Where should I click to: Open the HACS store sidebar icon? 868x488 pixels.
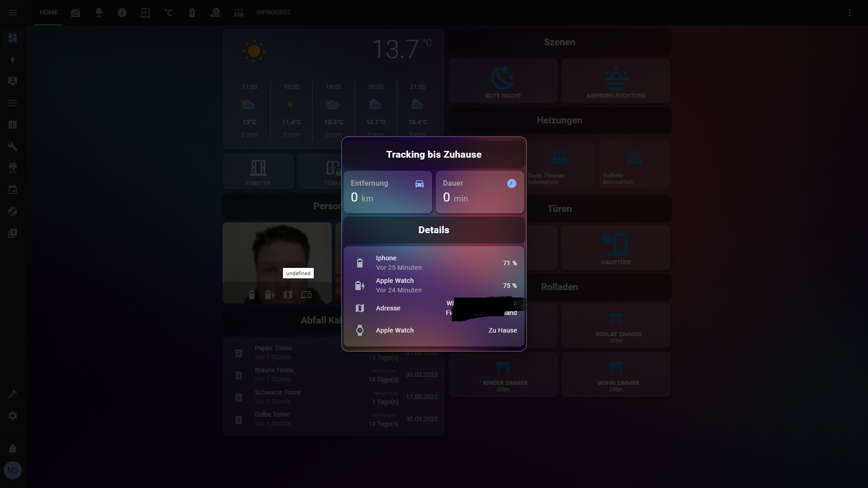pos(13,168)
